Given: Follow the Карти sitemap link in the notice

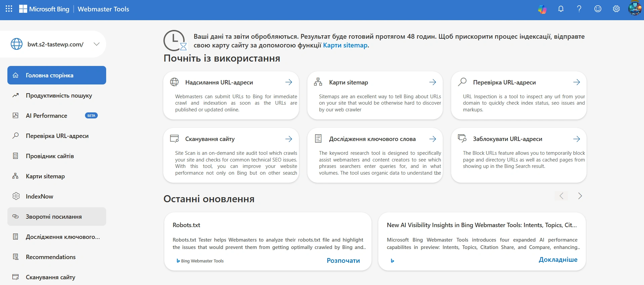Looking at the screenshot, I should click(x=345, y=45).
